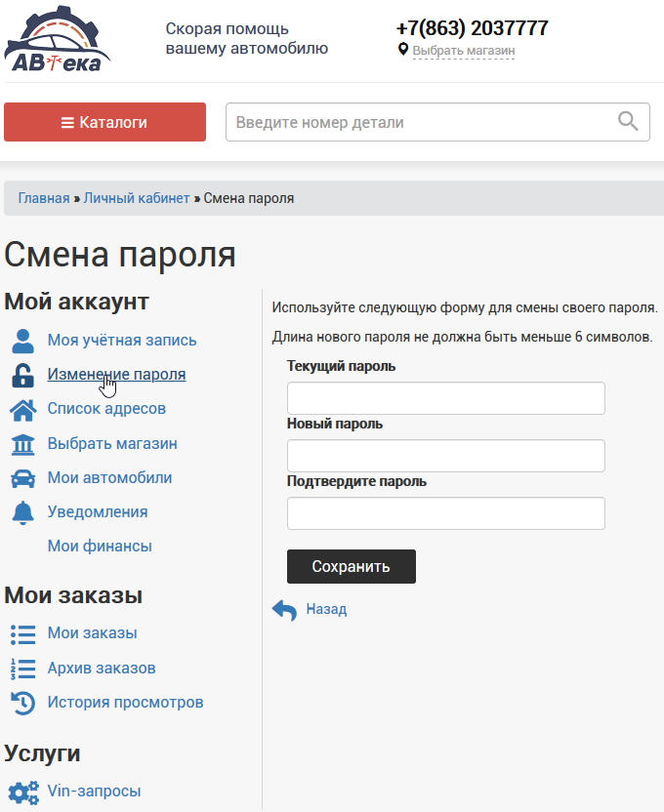This screenshot has height=812, width=664.
Task: Open Мои заказы list
Action: click(x=92, y=633)
